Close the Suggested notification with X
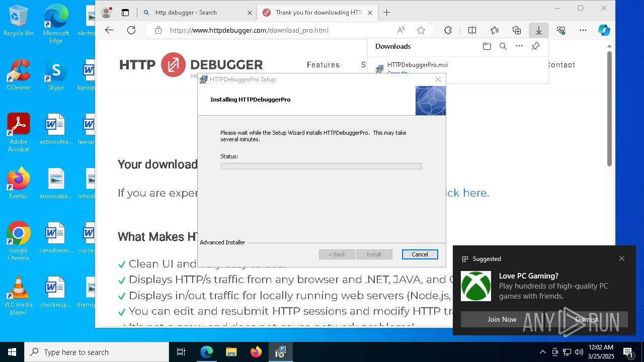Viewport: 644px width, 362px height. pos(622,258)
